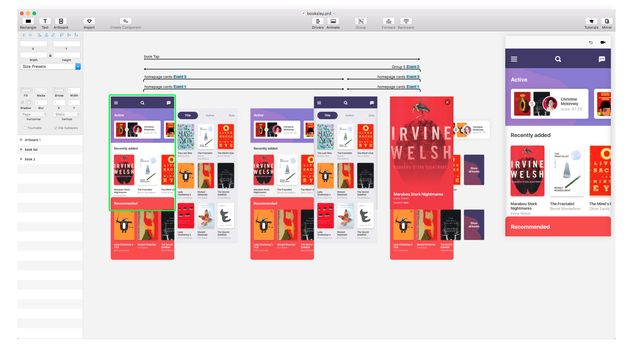The width and height of the screenshot is (633, 364).
Task: Enable the Touchable checkbox
Action: 25,128
